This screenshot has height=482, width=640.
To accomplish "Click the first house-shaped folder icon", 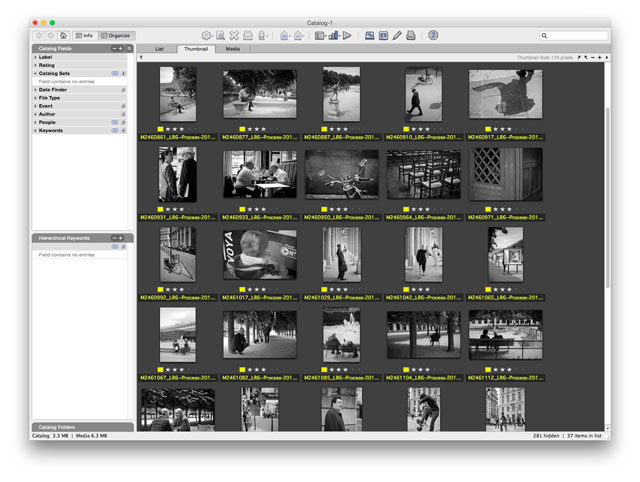I will (284, 36).
